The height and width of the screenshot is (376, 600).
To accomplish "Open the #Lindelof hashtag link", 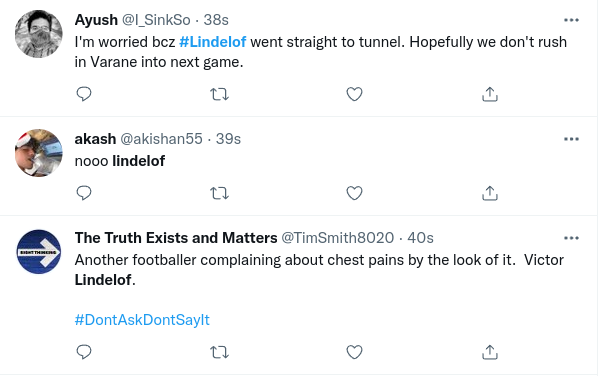I will point(212,42).
